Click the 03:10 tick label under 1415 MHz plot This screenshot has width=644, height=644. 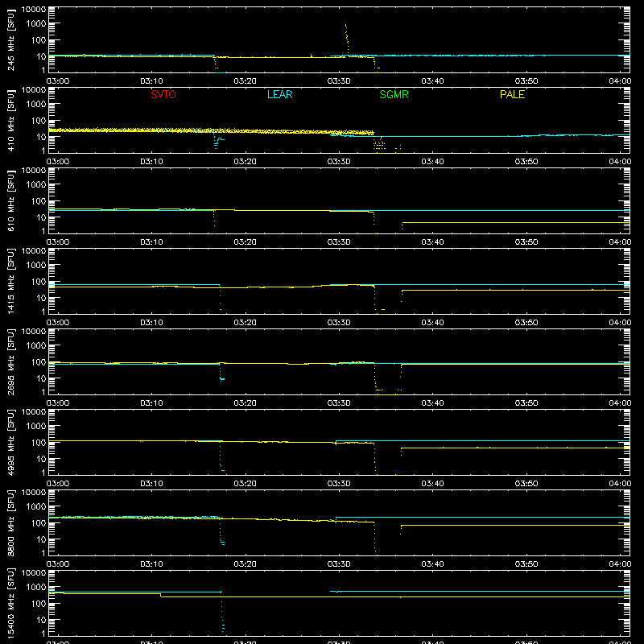tap(151, 323)
